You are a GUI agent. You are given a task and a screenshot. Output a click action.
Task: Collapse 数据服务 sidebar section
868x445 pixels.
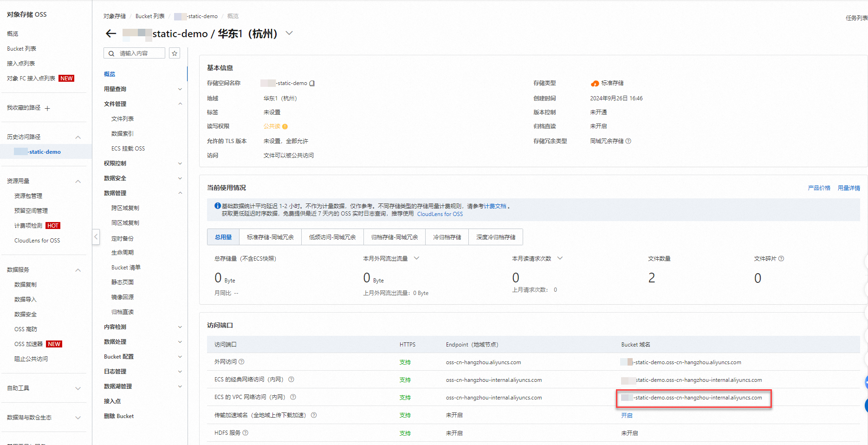click(x=78, y=270)
